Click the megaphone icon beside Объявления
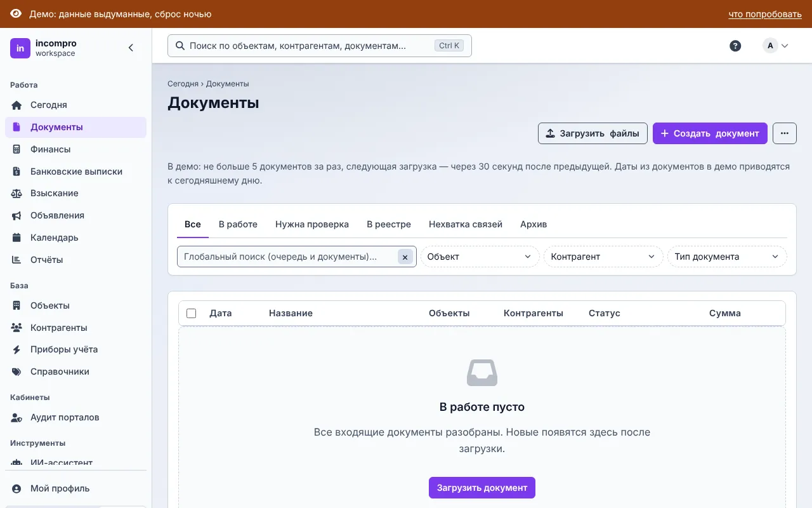The width and height of the screenshot is (812, 508). pyautogui.click(x=17, y=215)
